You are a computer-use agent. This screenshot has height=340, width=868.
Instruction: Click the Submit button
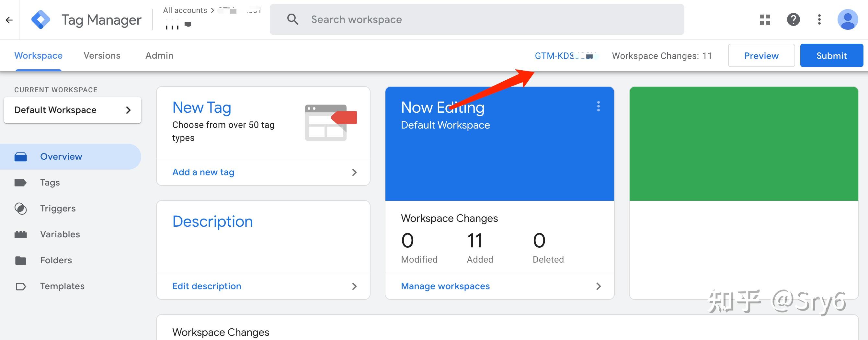(x=831, y=55)
